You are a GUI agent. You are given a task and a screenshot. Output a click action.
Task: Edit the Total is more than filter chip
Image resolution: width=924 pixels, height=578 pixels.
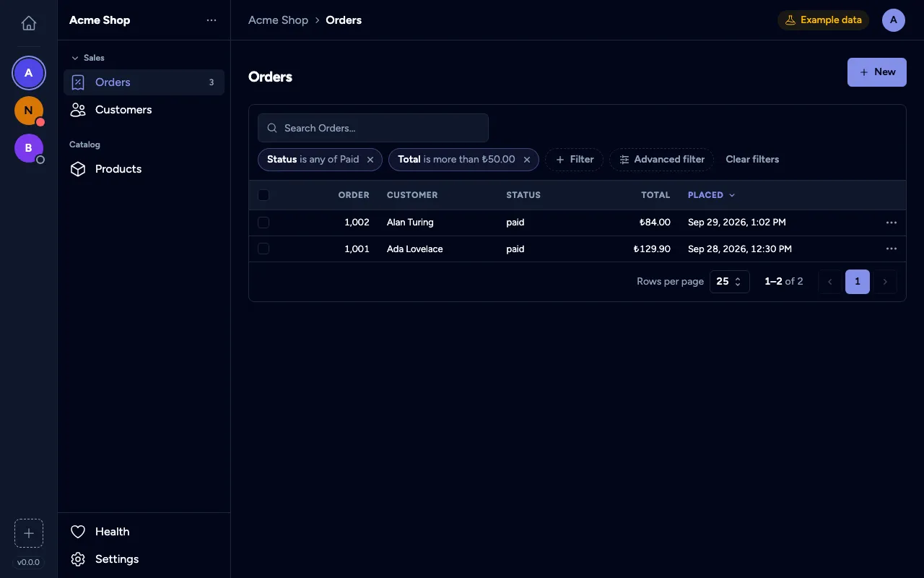click(x=456, y=160)
